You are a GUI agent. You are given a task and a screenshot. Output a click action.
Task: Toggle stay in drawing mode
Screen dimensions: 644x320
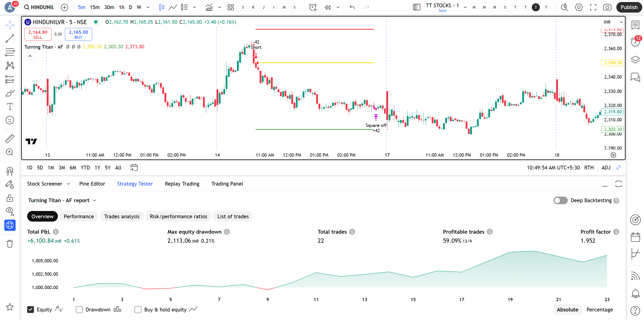(10, 185)
